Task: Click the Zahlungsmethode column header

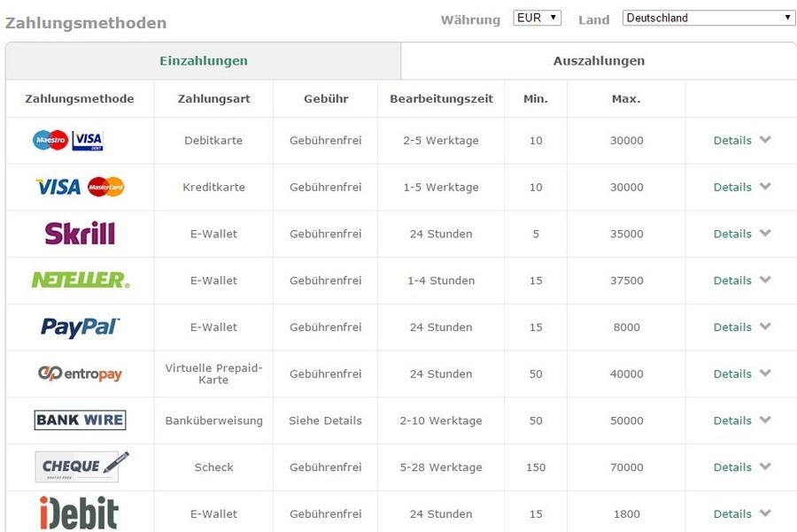Action: (x=80, y=98)
